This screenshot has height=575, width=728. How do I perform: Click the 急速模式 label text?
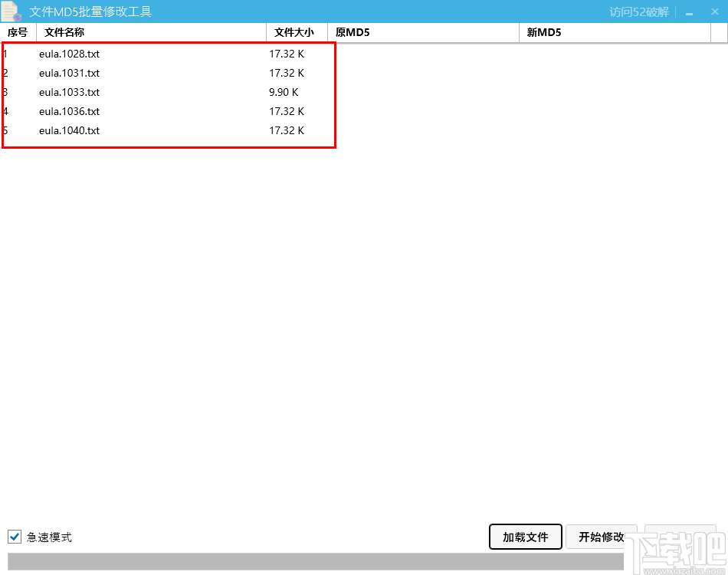[49, 537]
